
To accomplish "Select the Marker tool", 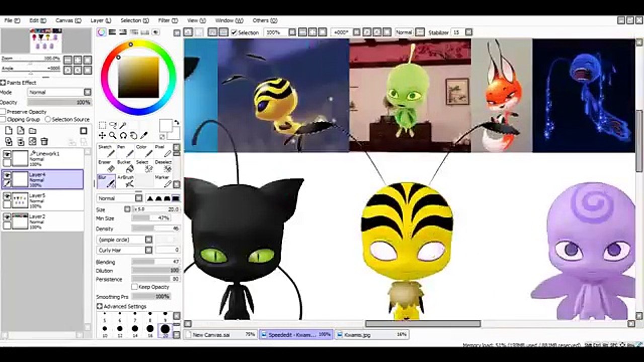I will [x=163, y=181].
